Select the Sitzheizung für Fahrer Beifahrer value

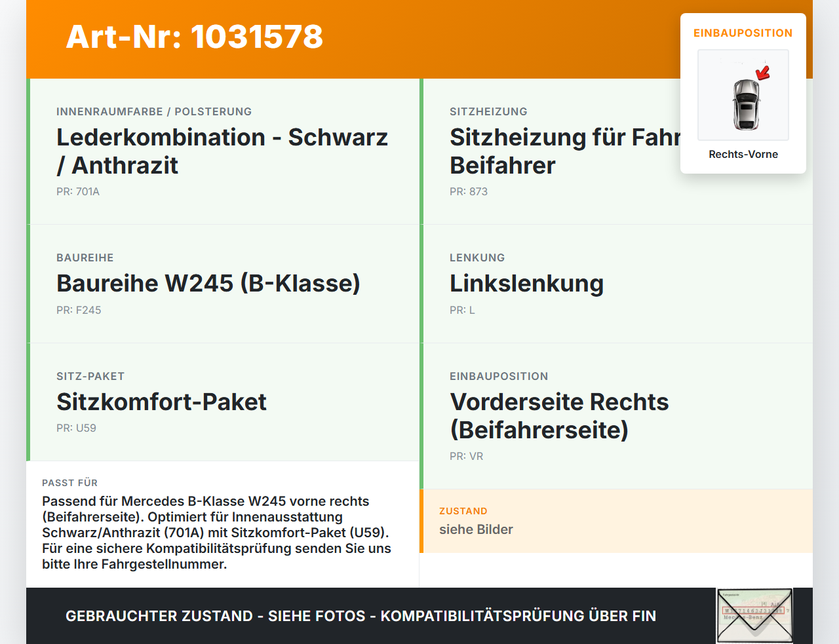coord(566,151)
